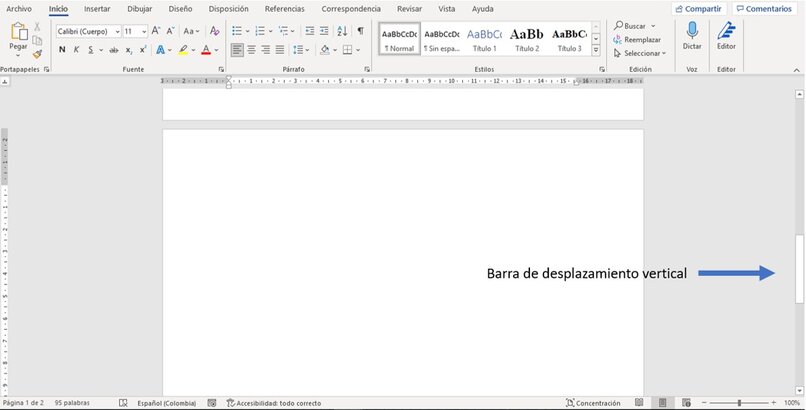Click the Copy icon

tap(37, 41)
